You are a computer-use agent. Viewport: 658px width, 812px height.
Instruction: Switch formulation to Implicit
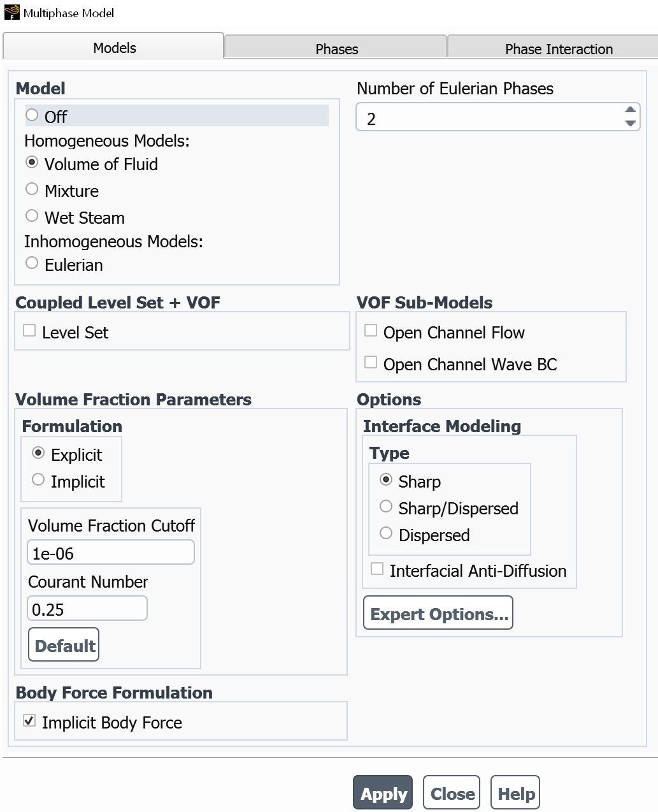(x=38, y=480)
